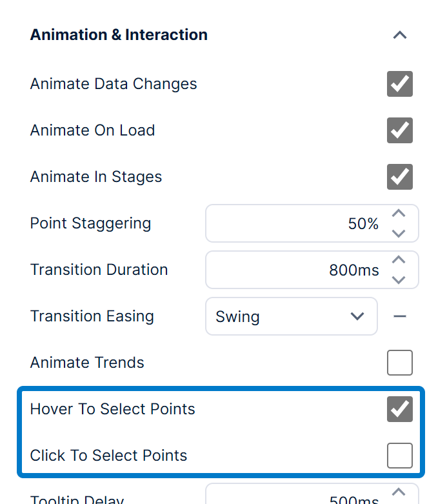Collapse the Animation & Interaction section
This screenshot has height=504, width=447.
click(400, 35)
